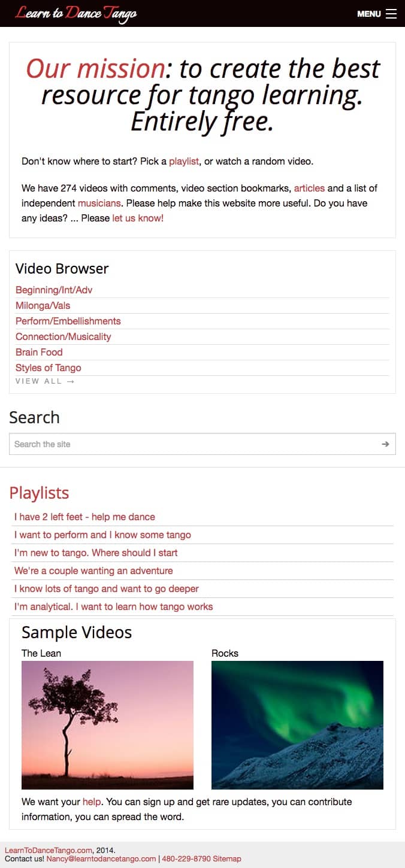Screen dimensions: 405x868
Task: Click the Rocks video title text
Action: 225,653
